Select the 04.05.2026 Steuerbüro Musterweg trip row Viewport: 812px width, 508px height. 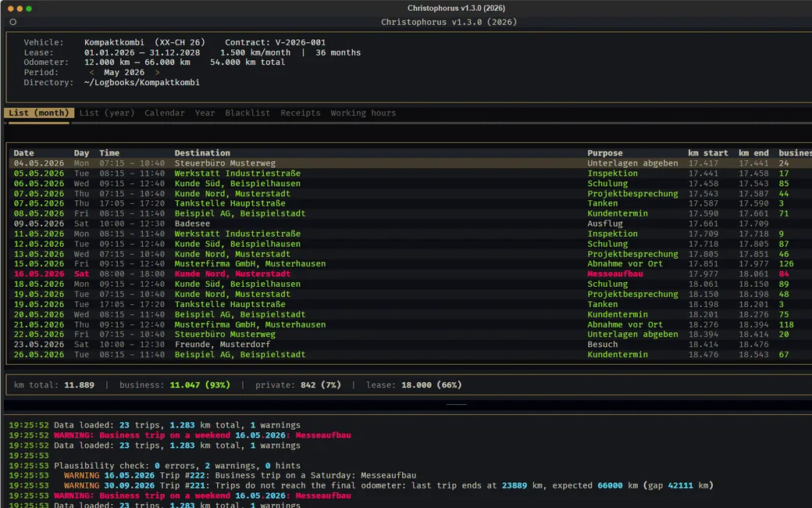410,163
